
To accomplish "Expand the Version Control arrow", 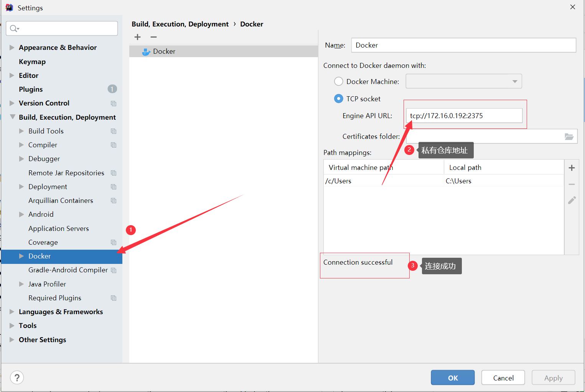I will click(x=12, y=103).
